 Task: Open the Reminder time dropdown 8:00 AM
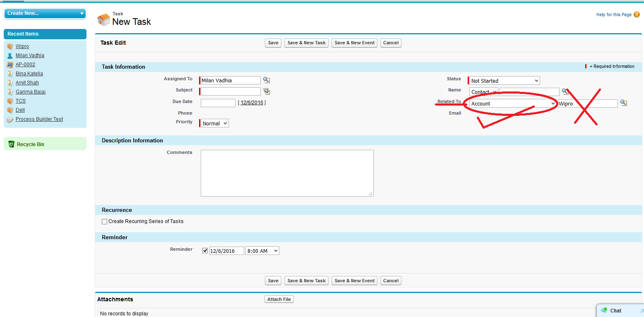click(262, 251)
